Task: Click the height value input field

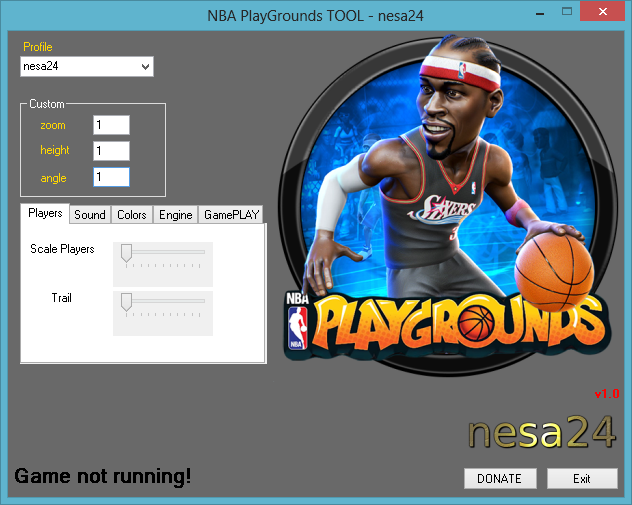Action: pyautogui.click(x=111, y=151)
